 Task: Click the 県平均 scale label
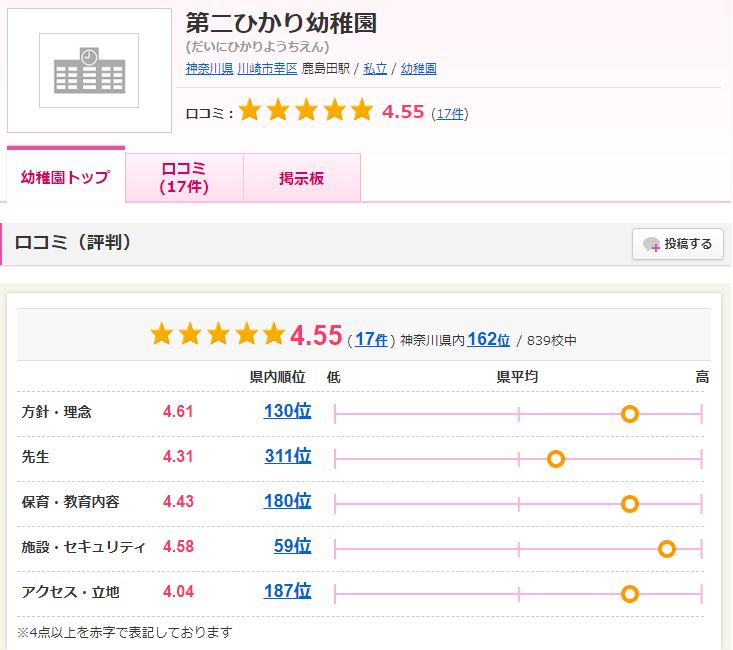517,377
